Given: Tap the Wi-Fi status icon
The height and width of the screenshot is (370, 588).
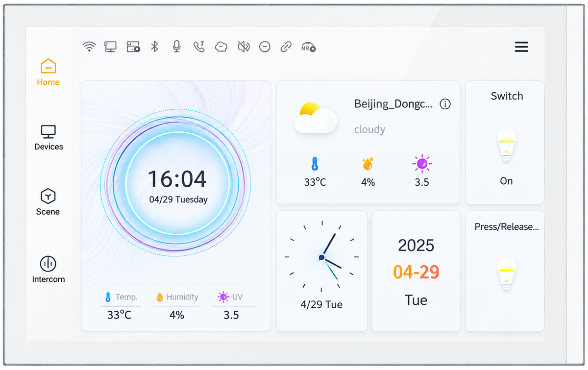Looking at the screenshot, I should 89,47.
